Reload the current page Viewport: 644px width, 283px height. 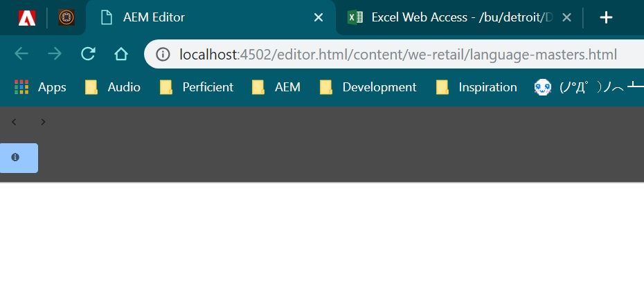click(88, 54)
